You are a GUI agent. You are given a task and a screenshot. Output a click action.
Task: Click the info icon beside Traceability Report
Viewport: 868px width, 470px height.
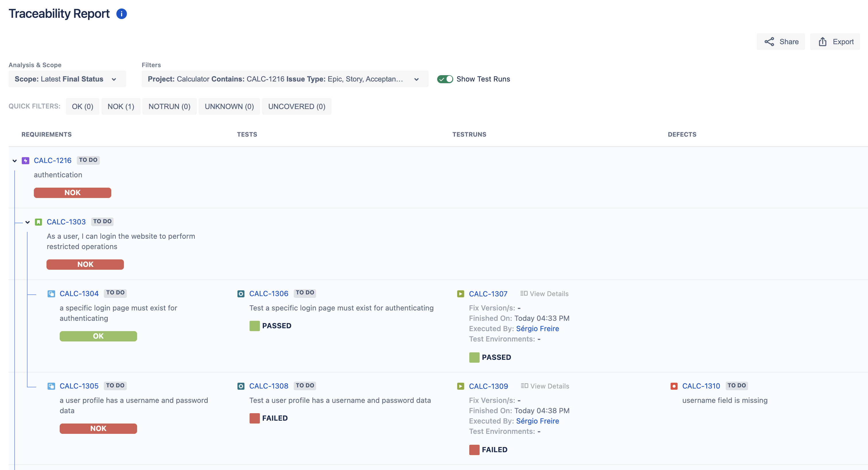pos(121,14)
